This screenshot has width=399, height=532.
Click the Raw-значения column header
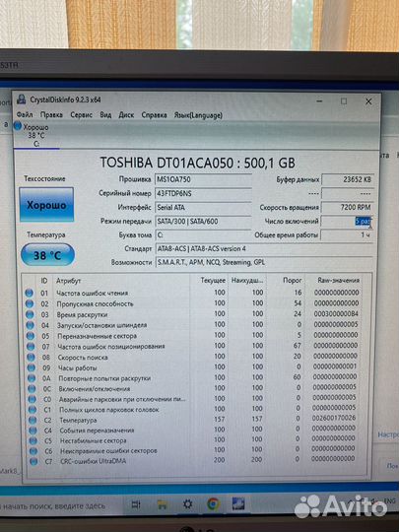338,280
